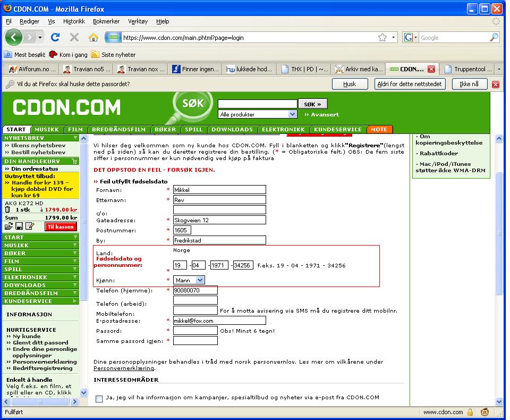This screenshot has width=510, height=420.
Task: Click the Husk button
Action: pos(350,84)
